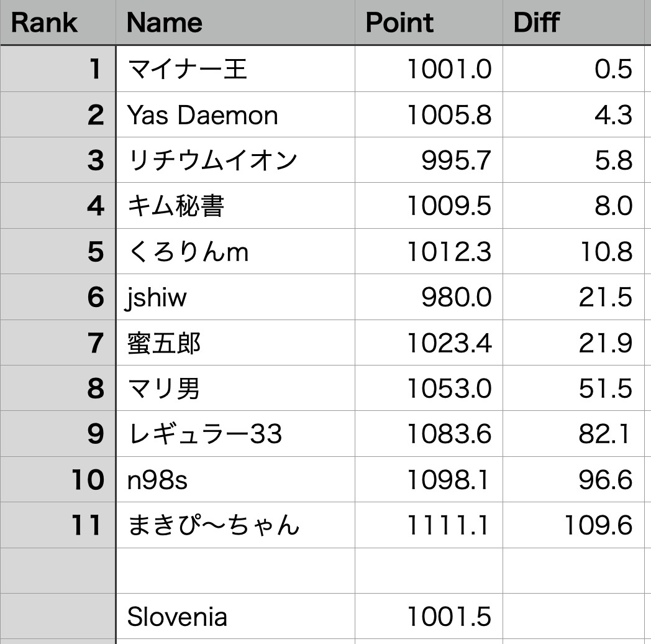This screenshot has height=644, width=651.
Task: Click the Point column header
Action: 428,23
